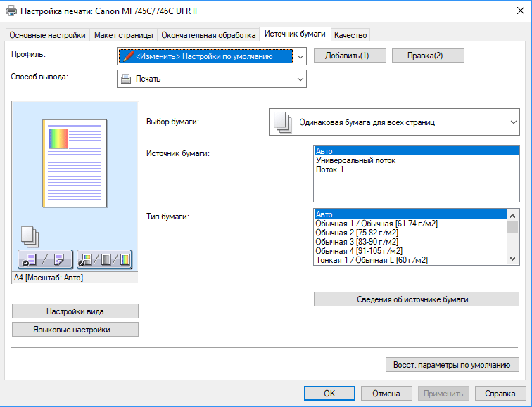Click the stacked pages icon in preview pane

pos(30,237)
